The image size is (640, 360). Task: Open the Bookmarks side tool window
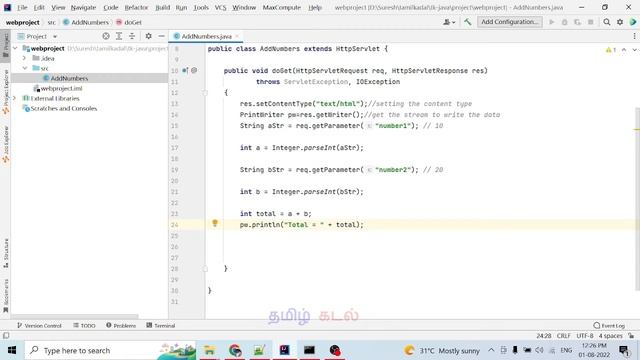pyautogui.click(x=6, y=296)
